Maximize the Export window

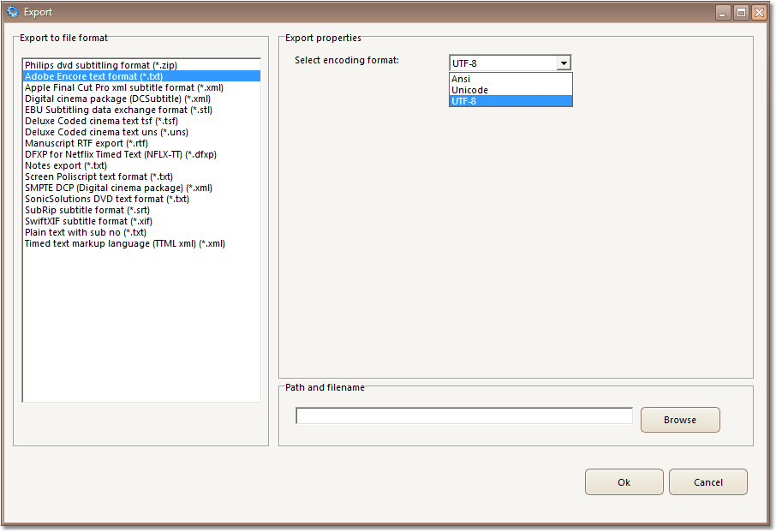741,13
